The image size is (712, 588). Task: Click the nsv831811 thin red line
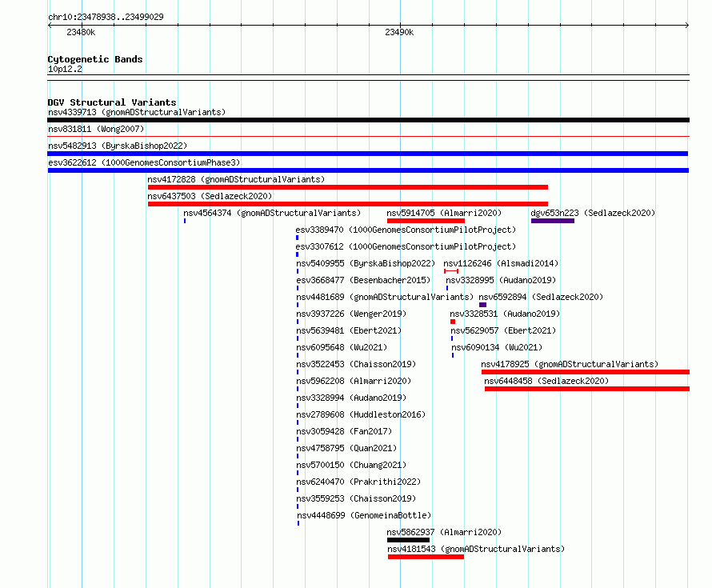pyautogui.click(x=368, y=136)
